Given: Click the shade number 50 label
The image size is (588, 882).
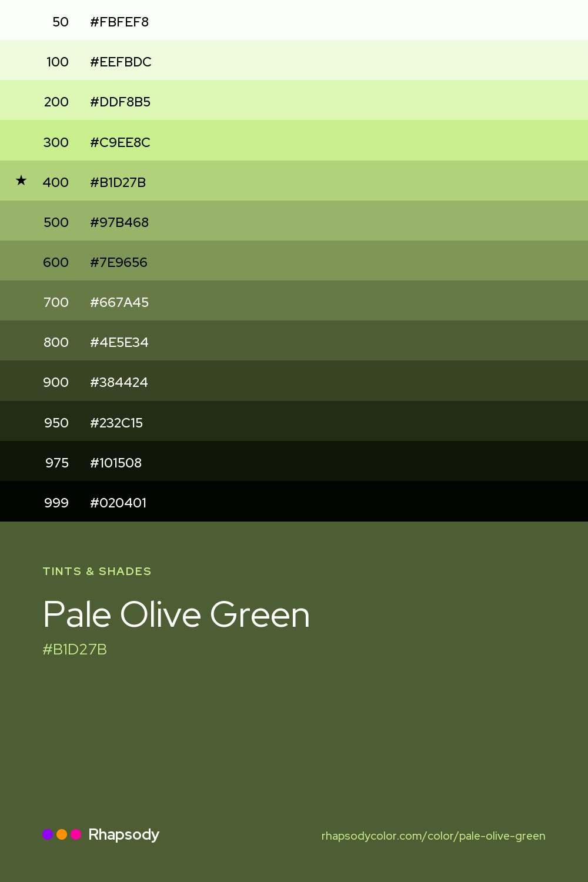Looking at the screenshot, I should 61,22.
